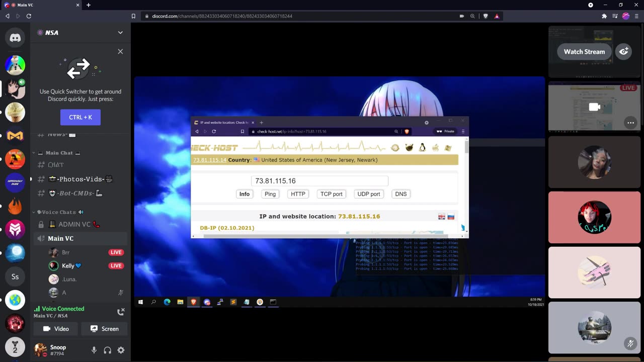Open the pink M logo server
Image resolution: width=644 pixels, height=362 pixels.
coord(15,230)
